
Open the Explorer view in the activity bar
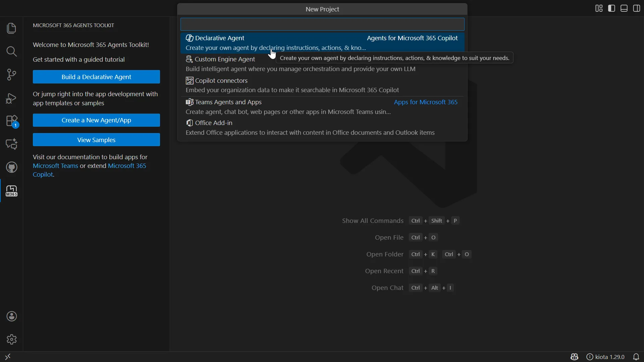(x=11, y=28)
